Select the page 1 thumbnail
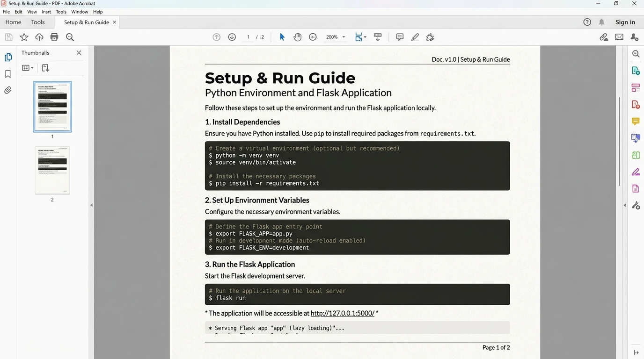Screen dimensions: 644x359 point(52,107)
